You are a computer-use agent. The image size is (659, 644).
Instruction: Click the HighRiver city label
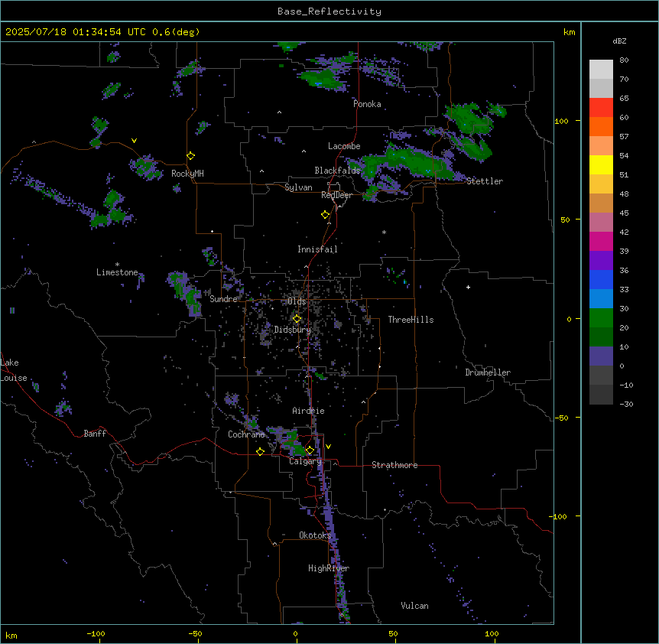click(329, 568)
